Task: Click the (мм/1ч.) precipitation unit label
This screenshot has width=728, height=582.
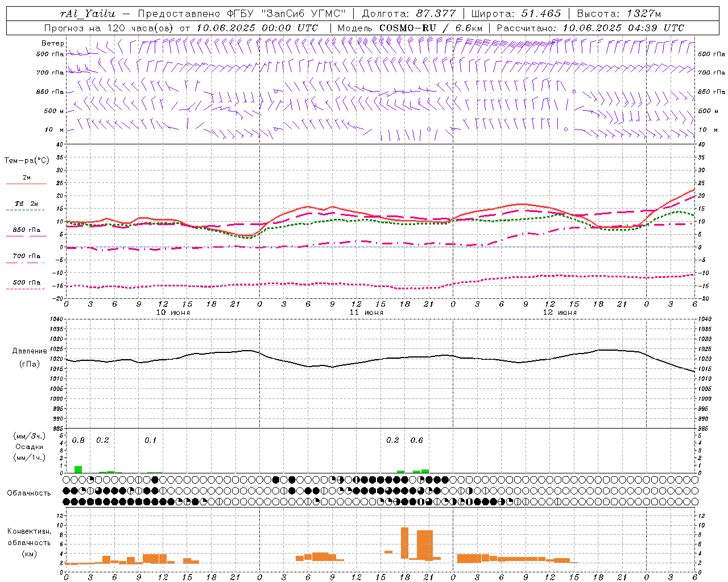Action: pos(30,458)
